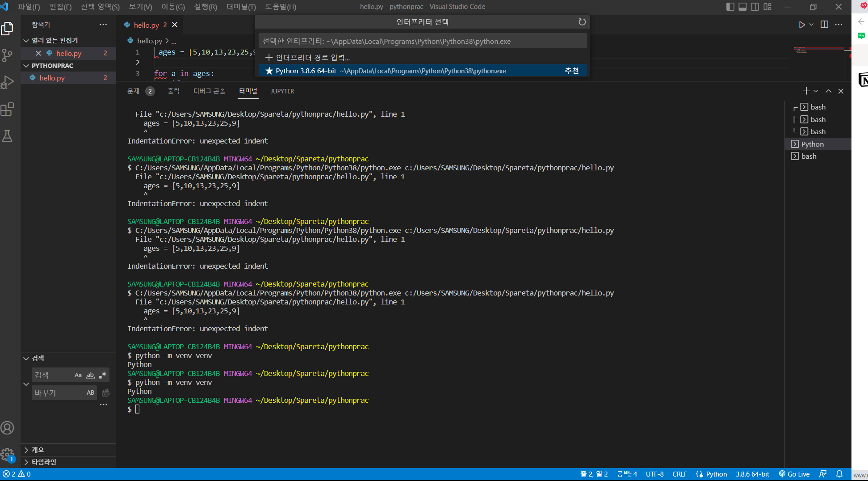868x481 pixels.
Task: Change UTF-8 file encoding
Action: [x=654, y=474]
